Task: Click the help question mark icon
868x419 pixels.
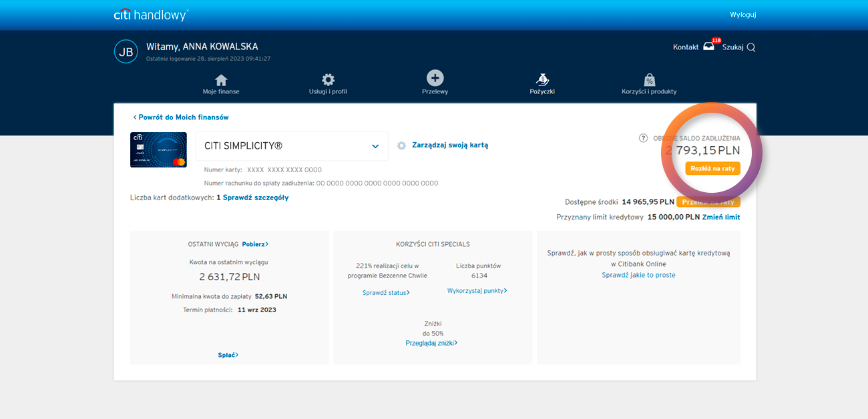Action: point(643,138)
